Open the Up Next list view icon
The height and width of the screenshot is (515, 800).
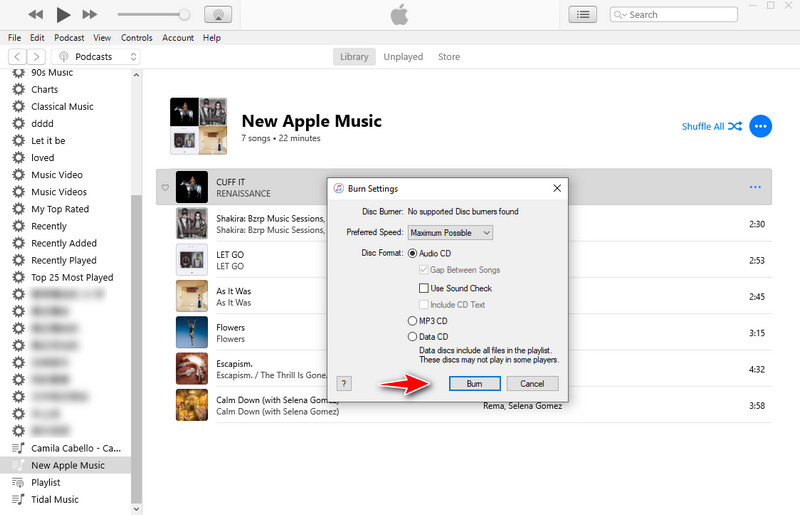[x=583, y=15]
